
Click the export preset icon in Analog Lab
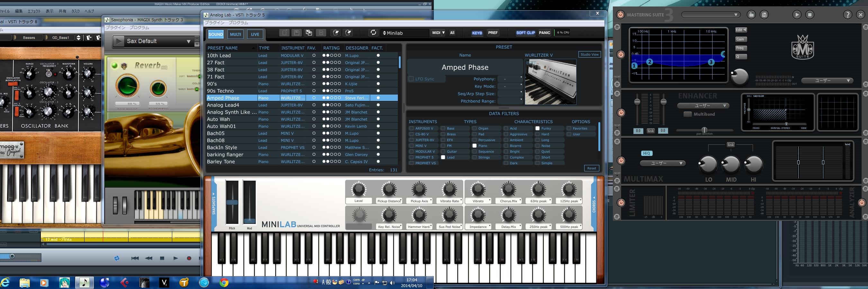point(348,33)
